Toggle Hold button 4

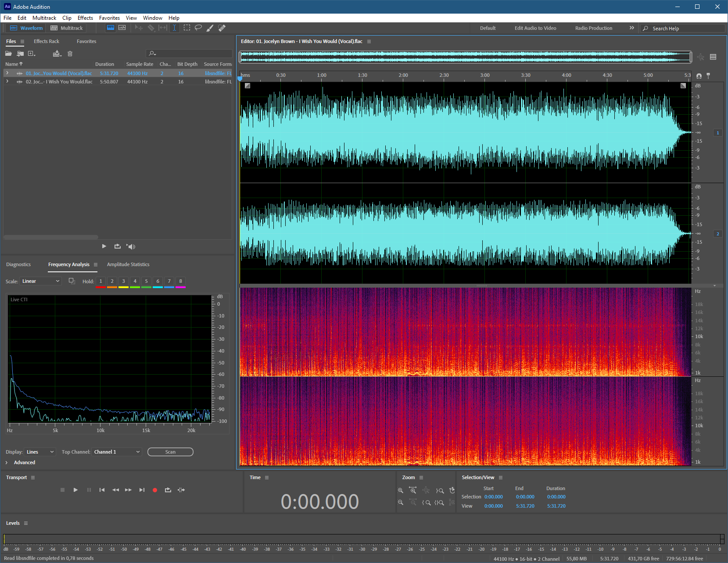pyautogui.click(x=135, y=281)
